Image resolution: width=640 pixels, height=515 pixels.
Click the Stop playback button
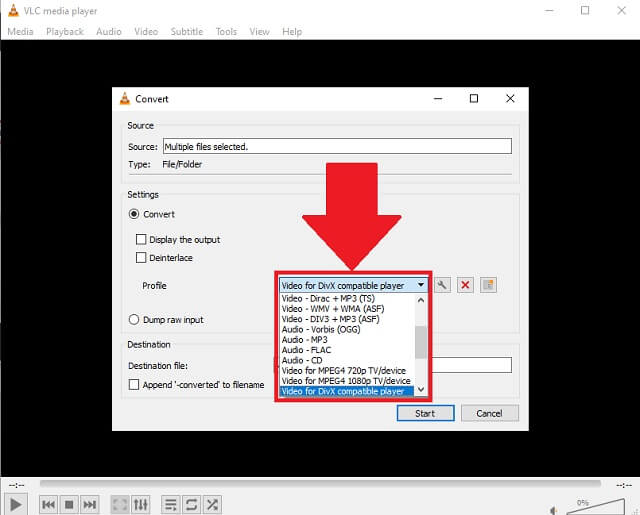click(69, 505)
